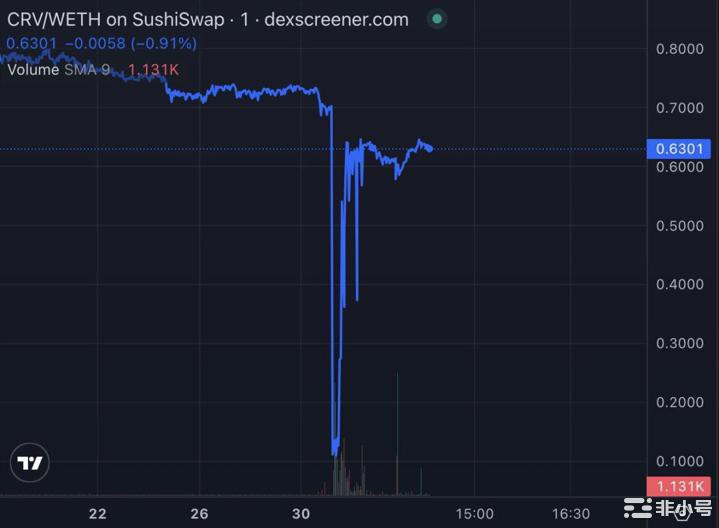Select the Volume SMA 9 indicator legend
This screenshot has width=719, height=528.
click(x=59, y=70)
